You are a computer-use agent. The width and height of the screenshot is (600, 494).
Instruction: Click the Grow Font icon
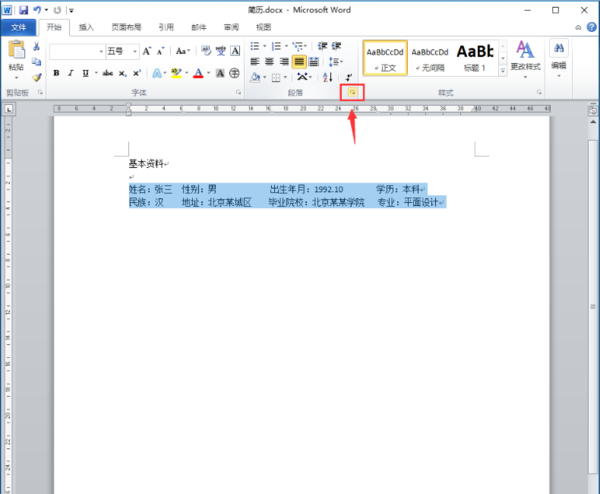pyautogui.click(x=147, y=51)
